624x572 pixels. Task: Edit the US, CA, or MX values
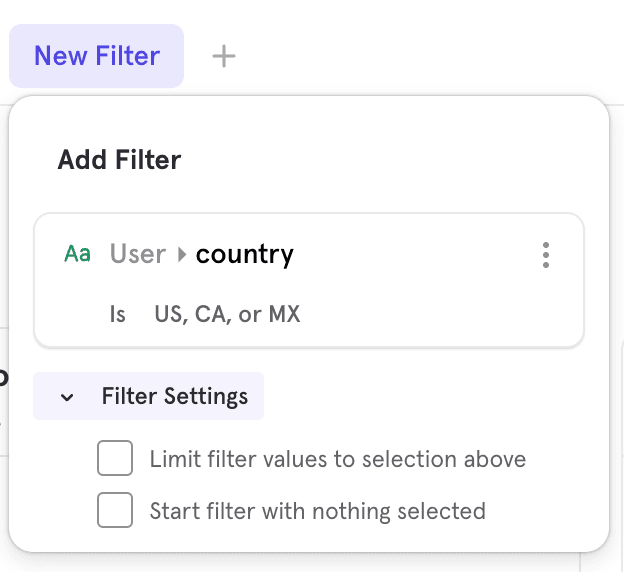[227, 314]
